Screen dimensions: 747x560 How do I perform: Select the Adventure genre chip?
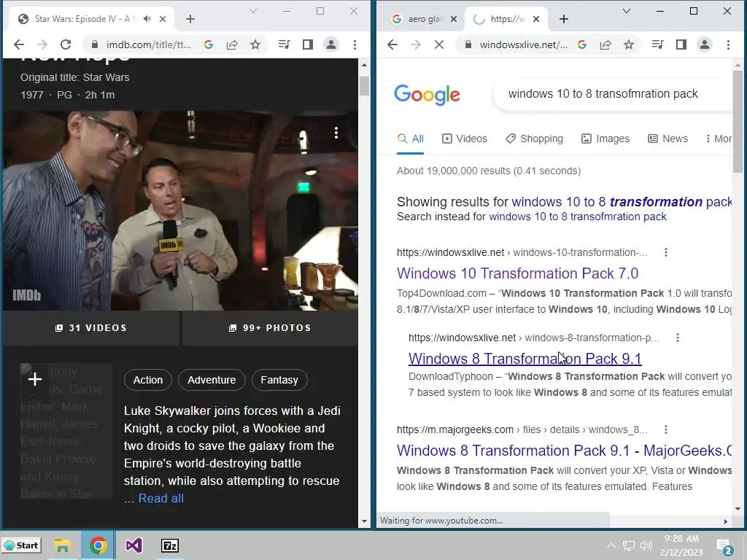tap(212, 380)
